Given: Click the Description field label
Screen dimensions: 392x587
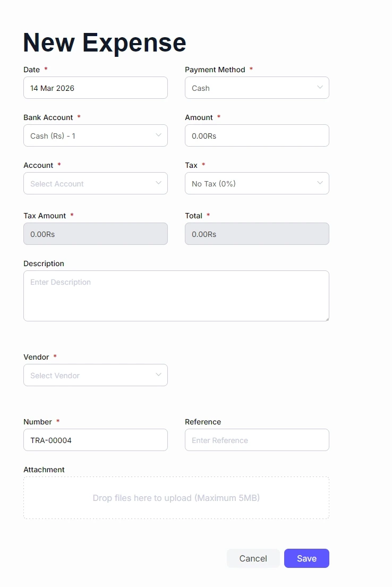Looking at the screenshot, I should tap(44, 263).
